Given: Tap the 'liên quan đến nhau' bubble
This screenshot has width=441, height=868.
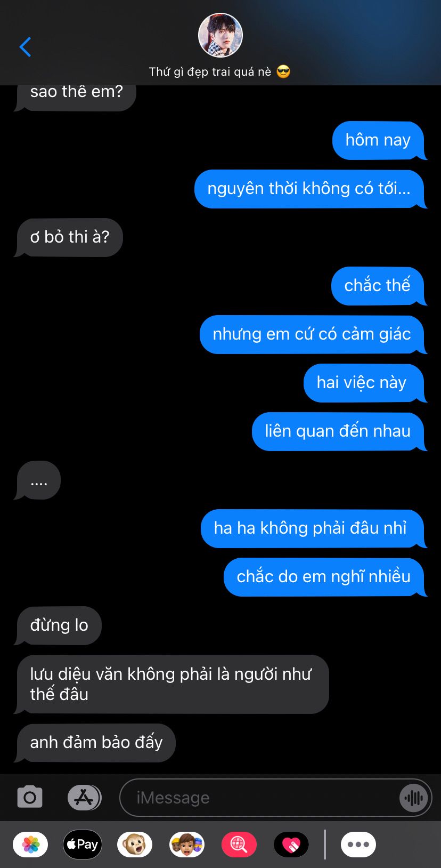Looking at the screenshot, I should pos(339,431).
